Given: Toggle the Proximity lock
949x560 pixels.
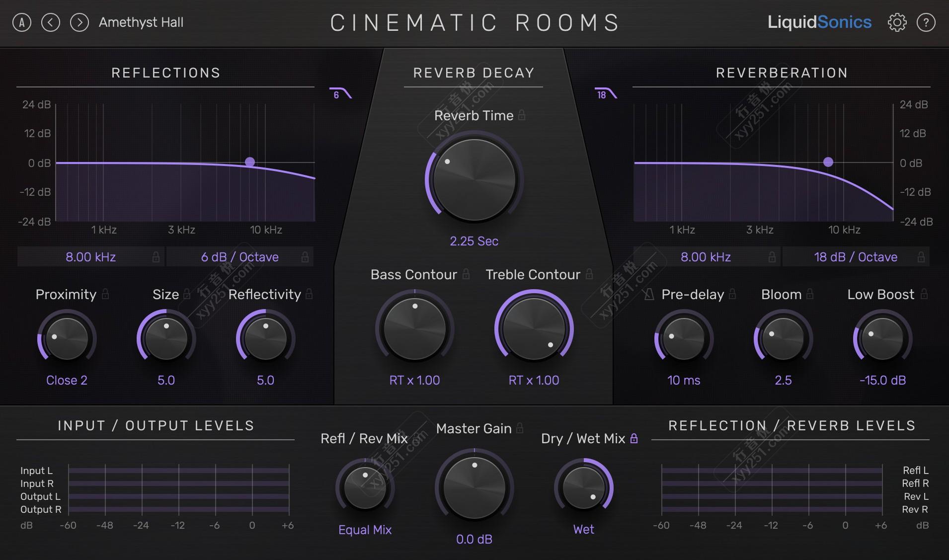Looking at the screenshot, I should pyautogui.click(x=105, y=294).
